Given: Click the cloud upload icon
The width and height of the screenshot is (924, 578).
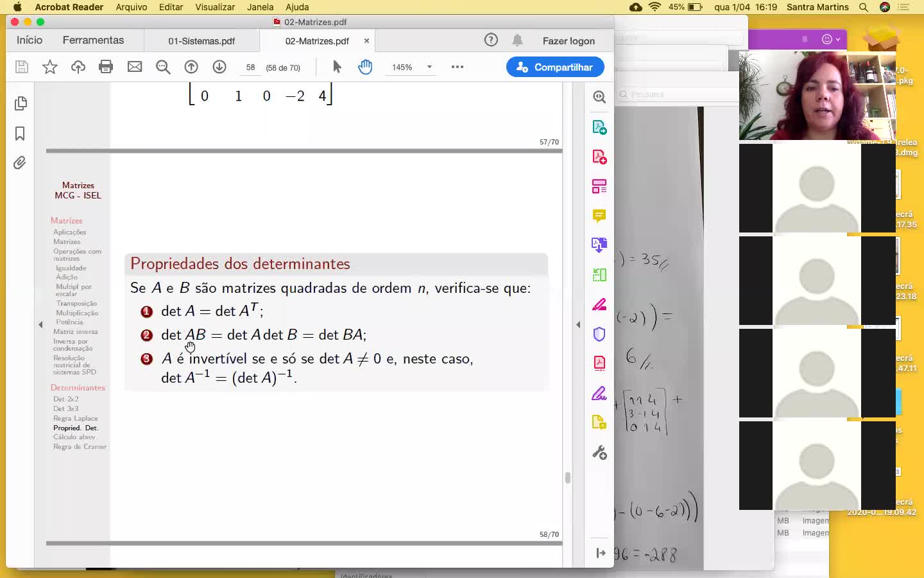Looking at the screenshot, I should point(78,67).
